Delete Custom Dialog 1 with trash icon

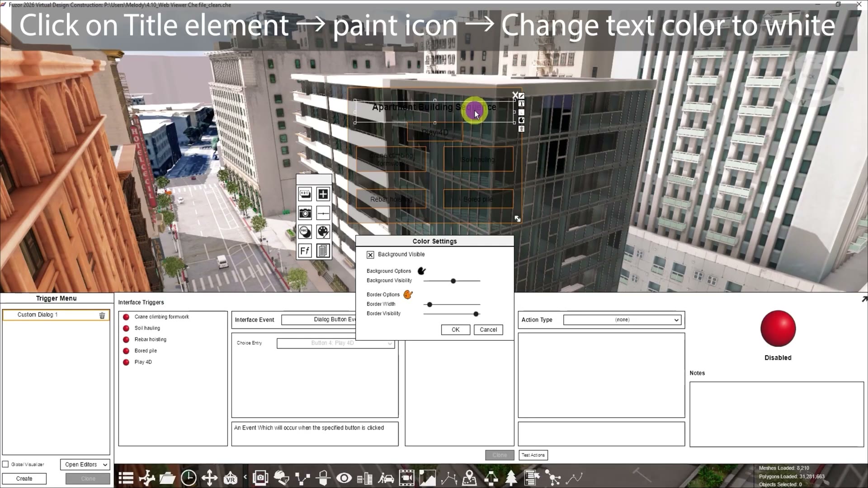[x=102, y=315]
